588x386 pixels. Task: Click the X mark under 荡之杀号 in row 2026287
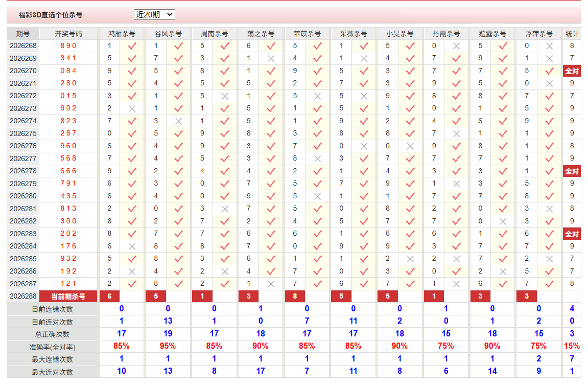(271, 284)
